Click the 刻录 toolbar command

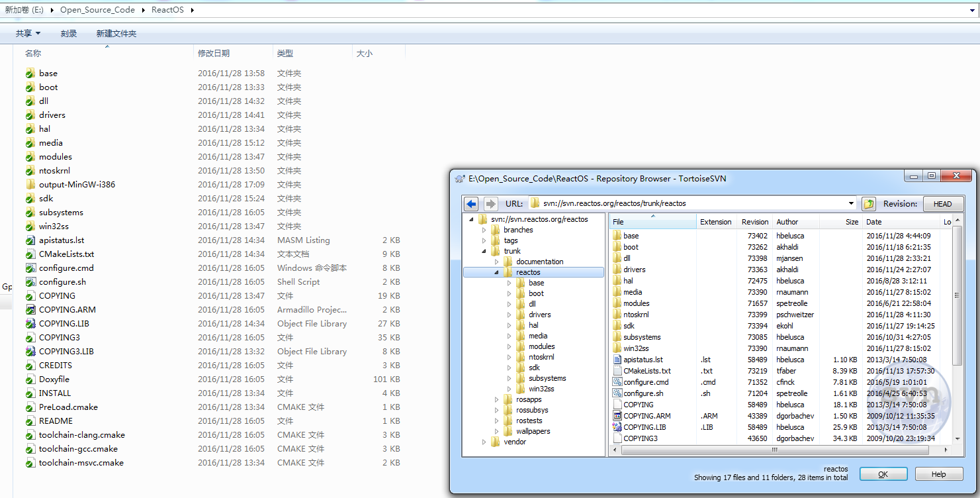tap(69, 33)
